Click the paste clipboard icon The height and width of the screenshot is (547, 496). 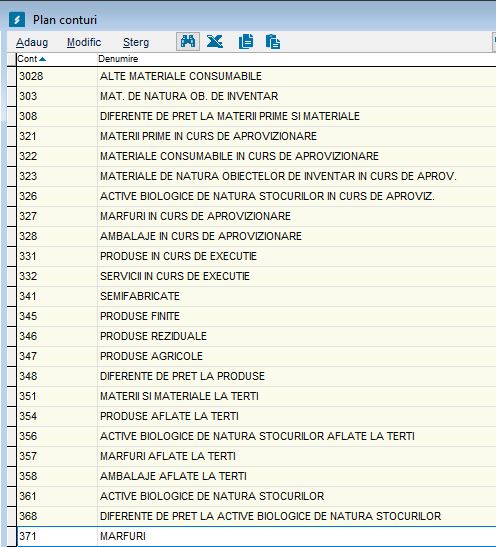272,42
